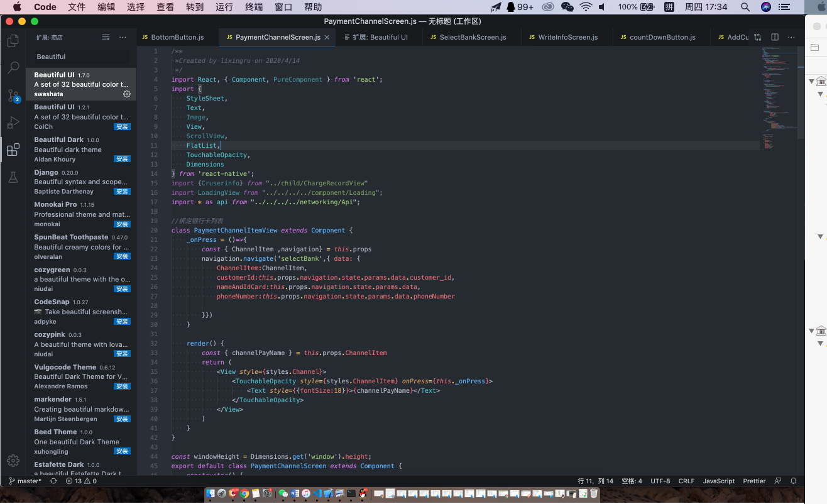This screenshot has width=827, height=504.
Task: Click the extension search field containing Beautiful
Action: coord(82,57)
